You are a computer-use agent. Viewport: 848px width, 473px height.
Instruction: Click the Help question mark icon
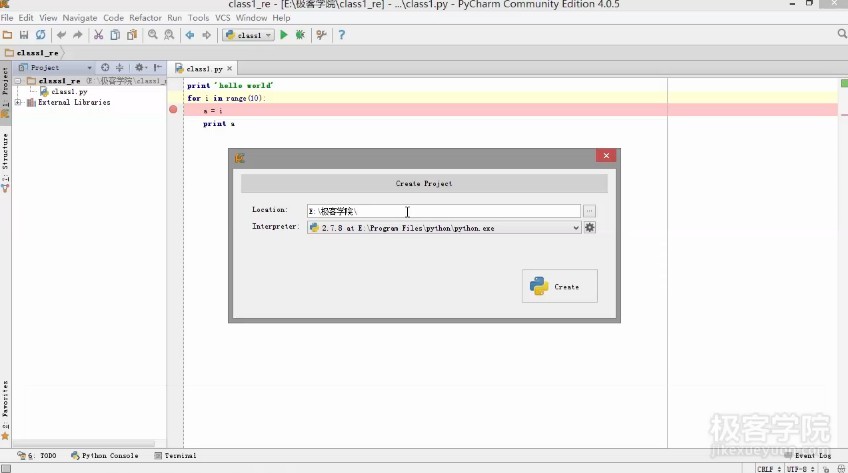341,35
